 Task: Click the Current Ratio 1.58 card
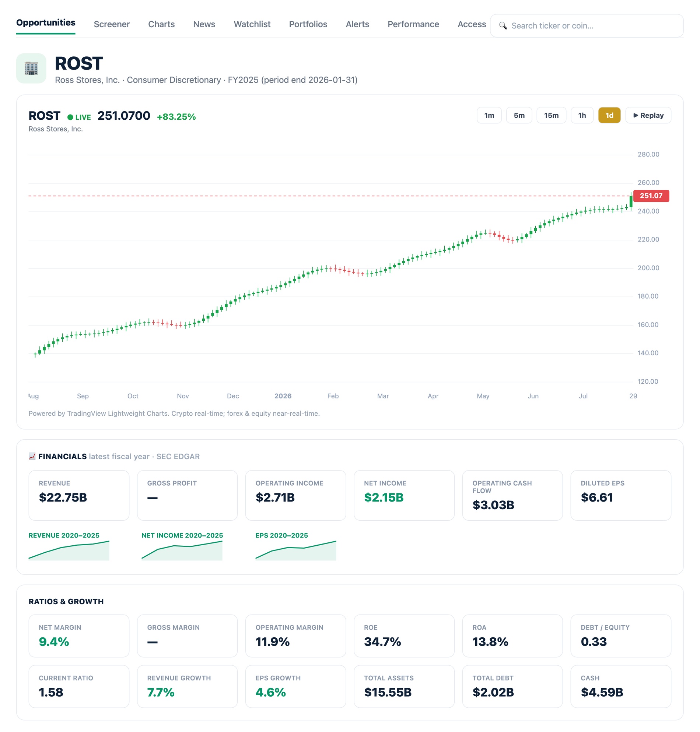pos(79,686)
